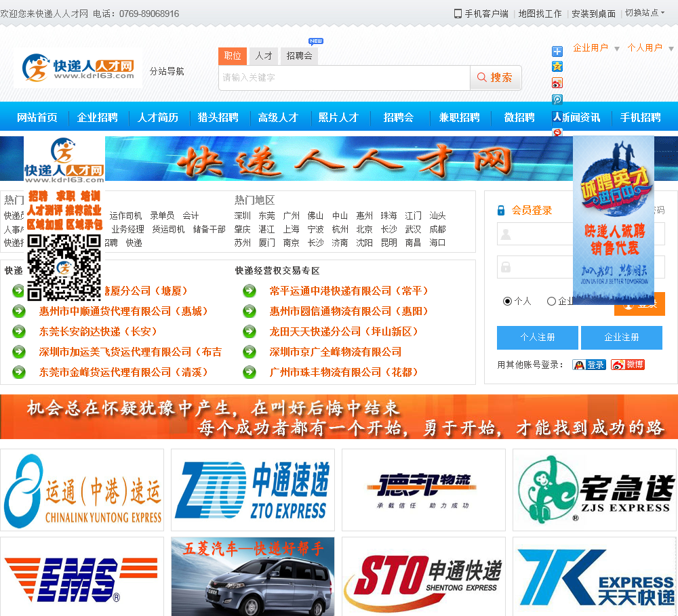Click green arrow beside 深圳市京广全峰物流有限公司
The height and width of the screenshot is (616, 678).
(250, 352)
